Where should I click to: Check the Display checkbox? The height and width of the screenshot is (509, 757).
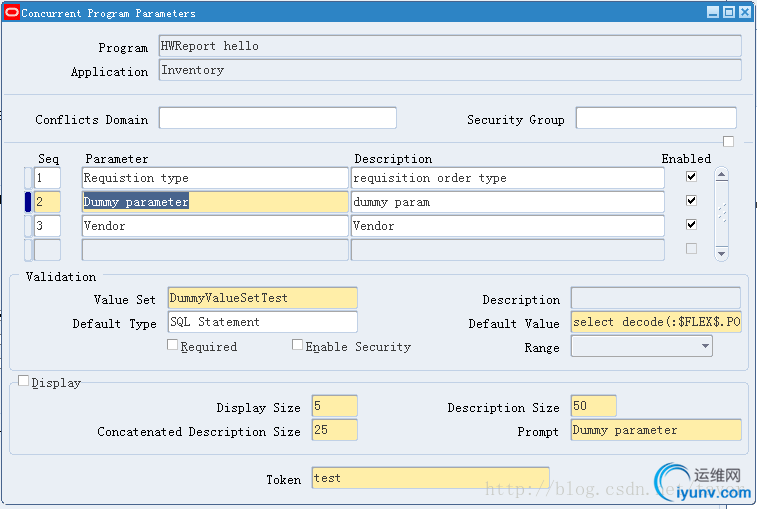point(24,381)
